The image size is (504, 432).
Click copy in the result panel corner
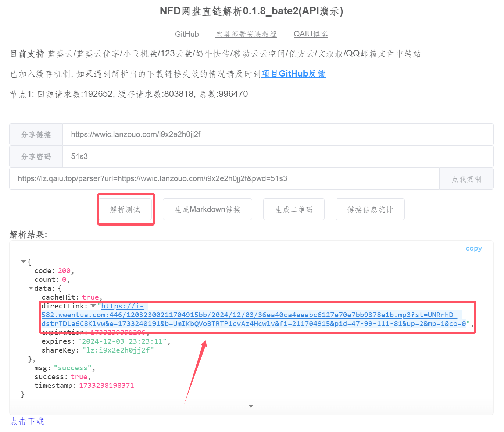(473, 248)
